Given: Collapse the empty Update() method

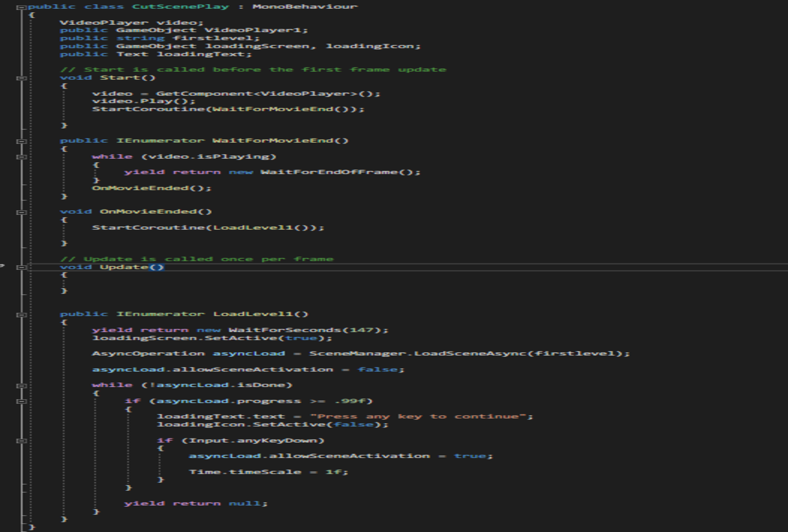Looking at the screenshot, I should click(x=21, y=267).
